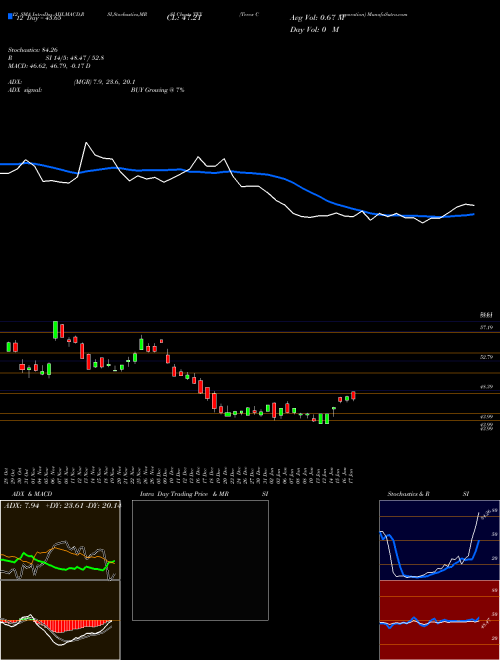Click the 'Stochastics: 84.26' reading
Screen dimensions: 500x660
coord(32,51)
